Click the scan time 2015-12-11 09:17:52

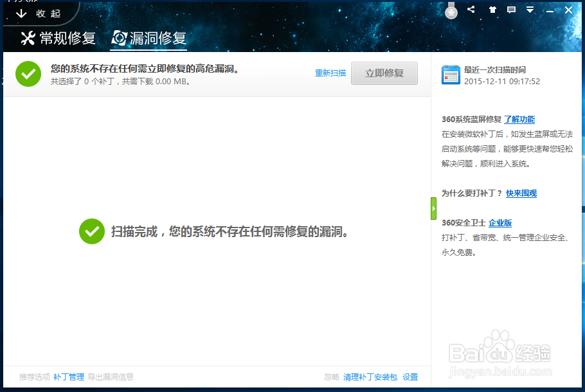point(502,82)
